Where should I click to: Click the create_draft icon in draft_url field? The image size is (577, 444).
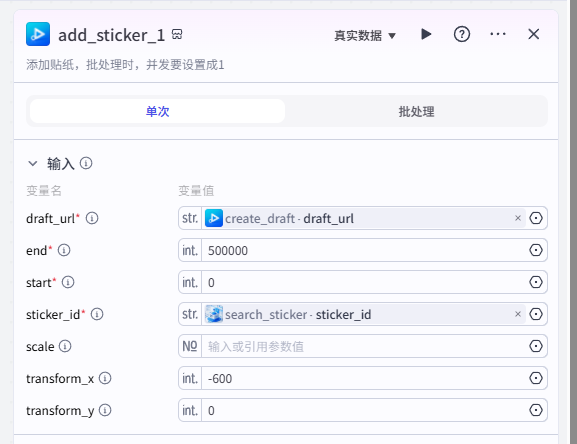tap(214, 218)
